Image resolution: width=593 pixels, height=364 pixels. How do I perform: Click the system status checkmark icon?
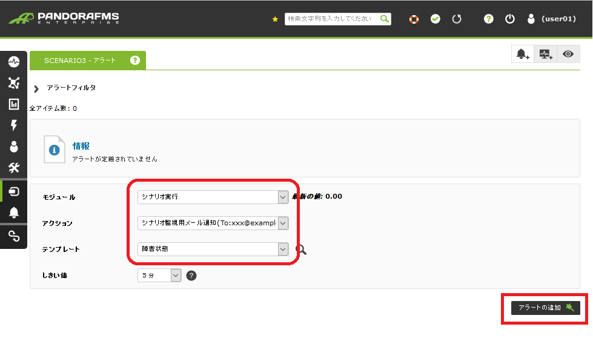436,19
